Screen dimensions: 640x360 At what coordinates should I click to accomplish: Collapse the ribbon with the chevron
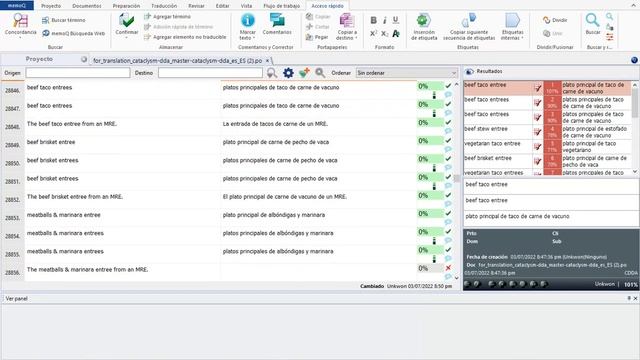point(634,5)
